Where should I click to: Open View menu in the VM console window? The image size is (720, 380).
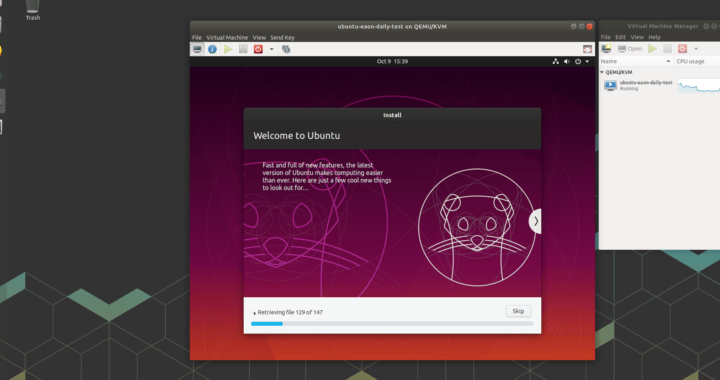tap(259, 38)
